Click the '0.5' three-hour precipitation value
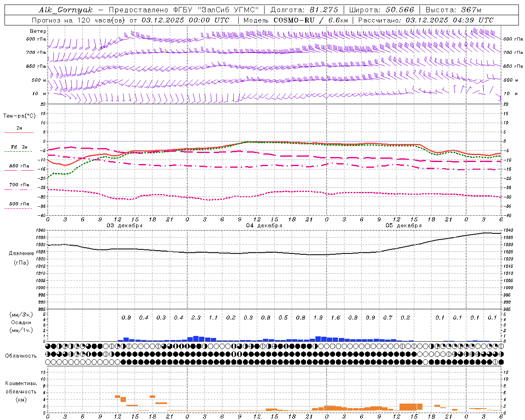 click(x=283, y=317)
